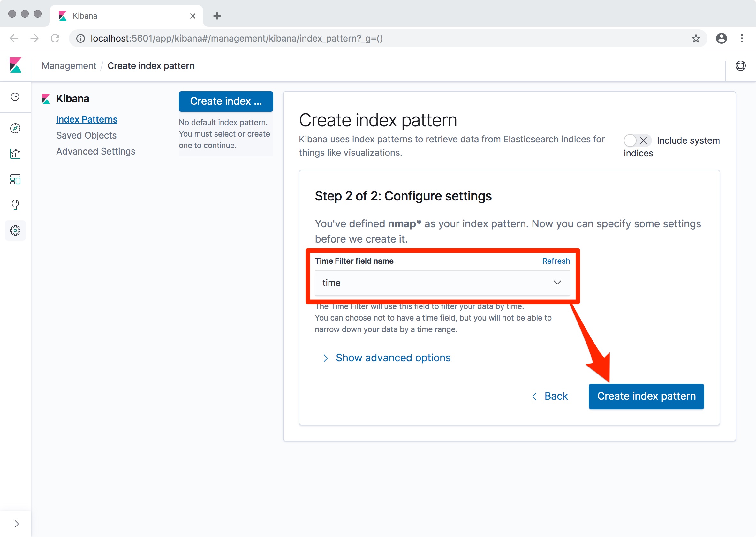Viewport: 756px width, 537px height.
Task: Open Time Filter field name dropdown
Action: pyautogui.click(x=442, y=283)
